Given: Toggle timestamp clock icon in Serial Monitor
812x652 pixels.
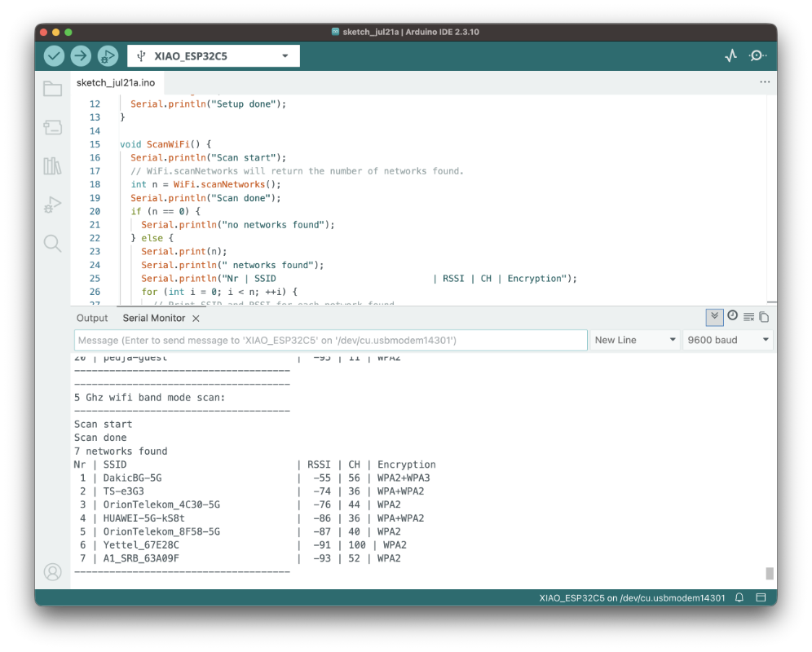Looking at the screenshot, I should [x=732, y=315].
